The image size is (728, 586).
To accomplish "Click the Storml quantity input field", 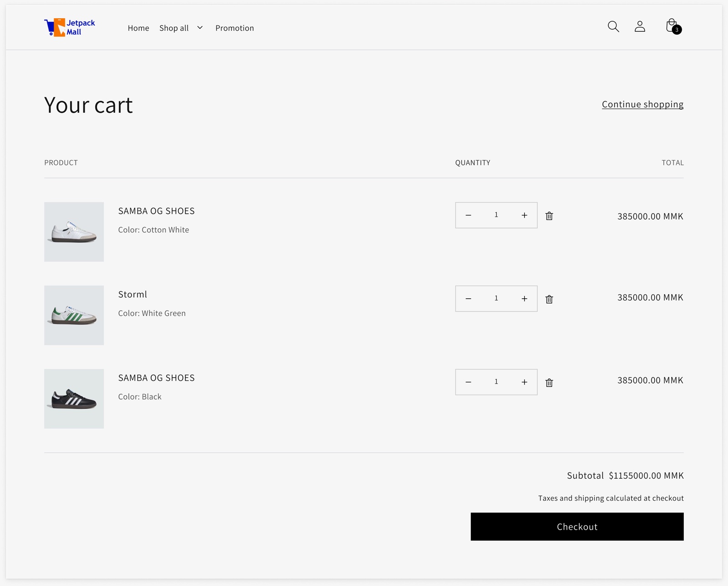I will 496,299.
